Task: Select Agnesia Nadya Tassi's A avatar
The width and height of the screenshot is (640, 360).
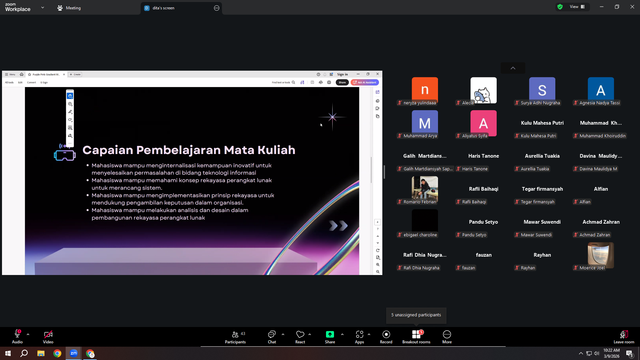Action: [601, 89]
